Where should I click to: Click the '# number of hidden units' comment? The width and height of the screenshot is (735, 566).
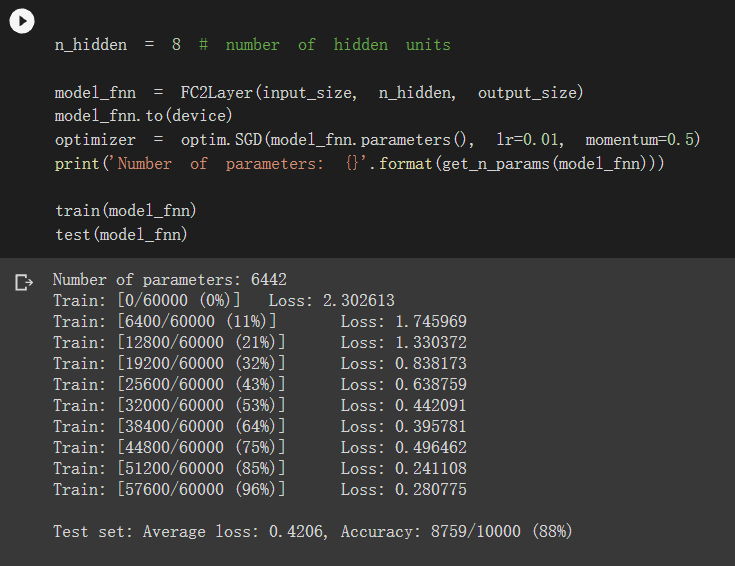(324, 45)
